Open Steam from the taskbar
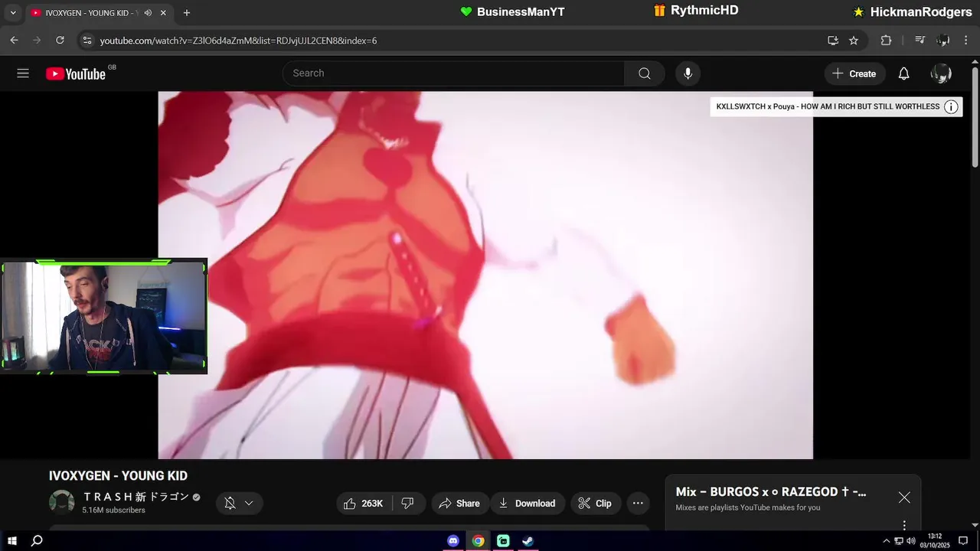 [x=528, y=540]
